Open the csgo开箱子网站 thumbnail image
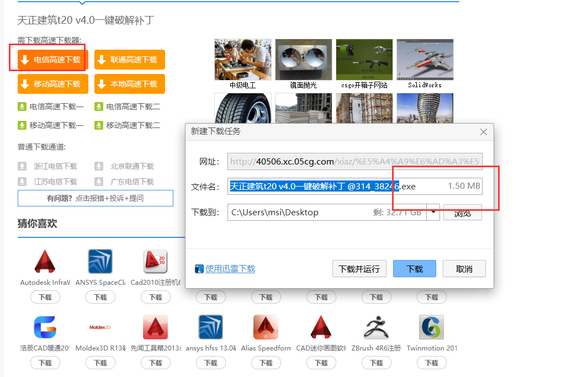 click(x=364, y=60)
